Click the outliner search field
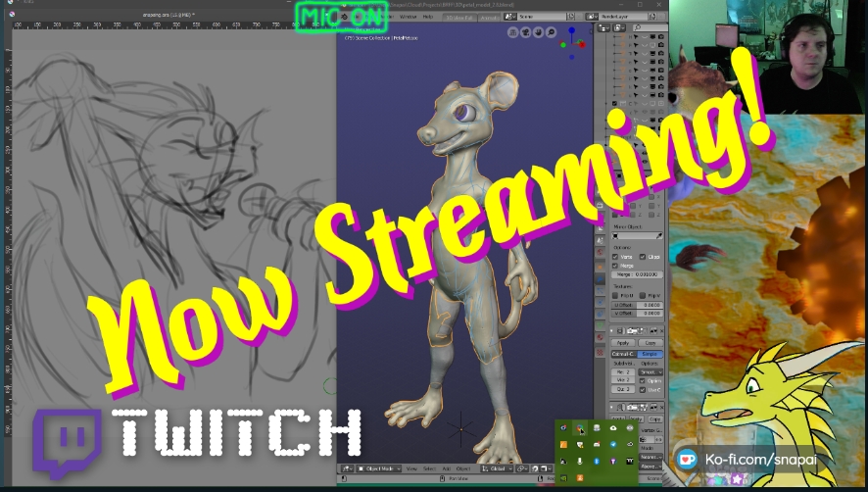This screenshot has height=492, width=868. 650,27
